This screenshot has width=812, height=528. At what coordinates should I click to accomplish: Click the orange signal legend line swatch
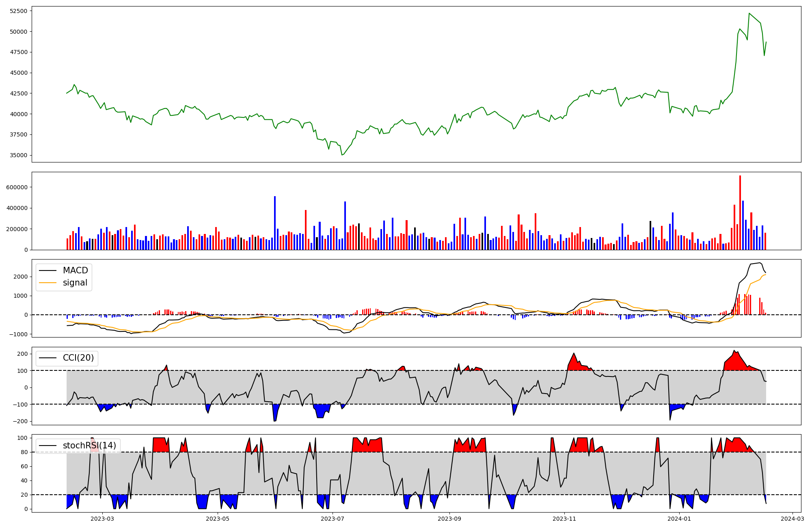[x=49, y=283]
